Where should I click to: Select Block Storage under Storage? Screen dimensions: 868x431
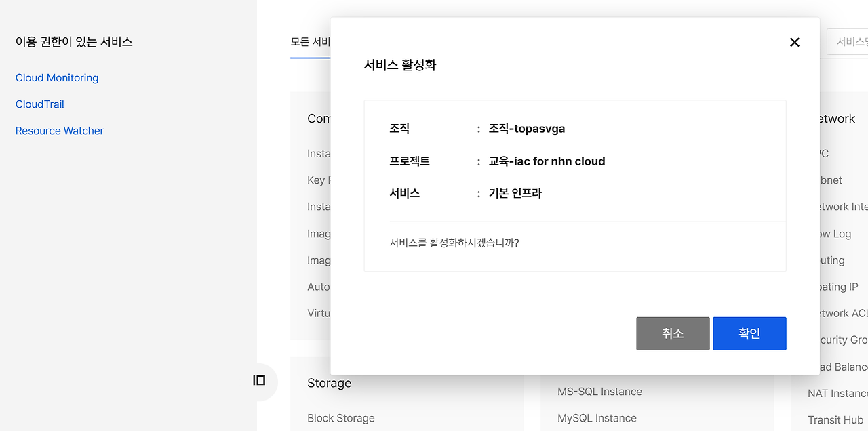coord(340,418)
